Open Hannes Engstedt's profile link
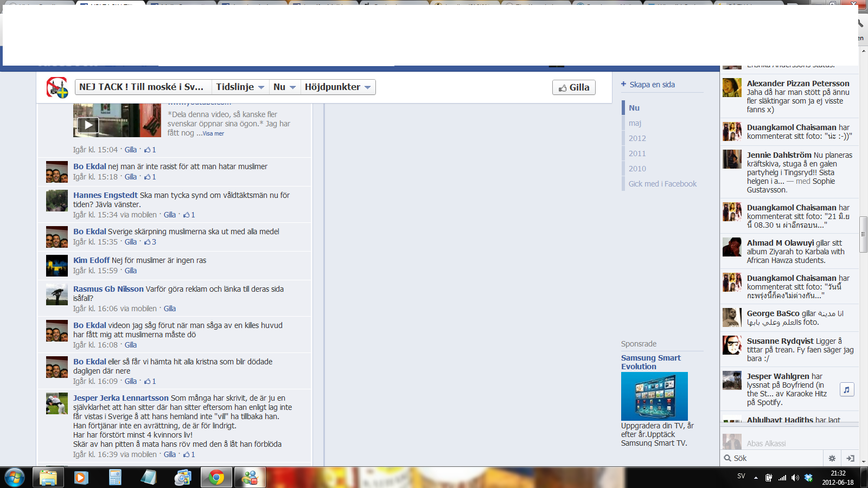The height and width of the screenshot is (488, 868). pos(105,195)
